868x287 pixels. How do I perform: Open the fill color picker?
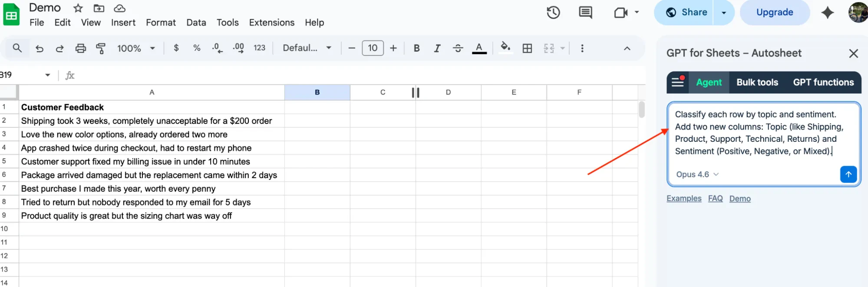(505, 48)
